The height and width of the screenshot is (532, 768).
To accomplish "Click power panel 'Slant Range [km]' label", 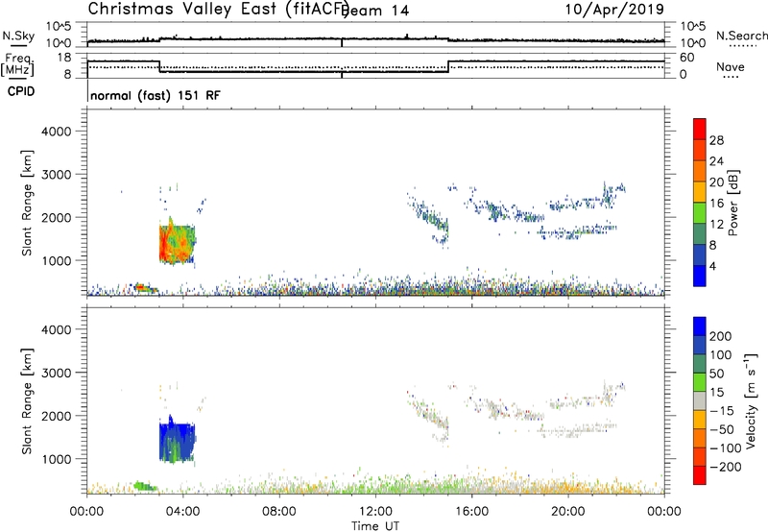I will (x=27, y=203).
